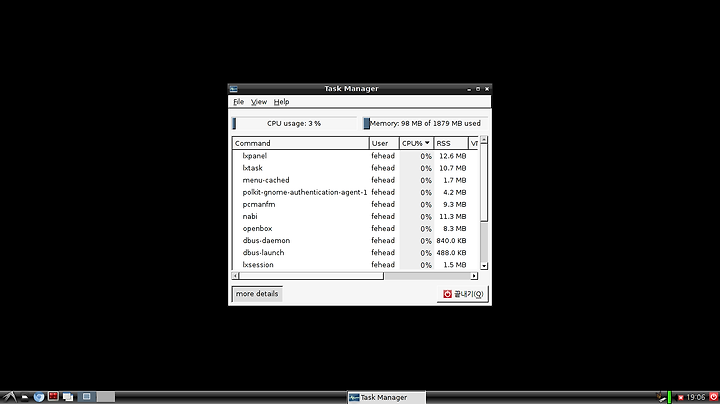The image size is (720, 404).
Task: Click the 840.0 KB RSS value
Action: (451, 241)
